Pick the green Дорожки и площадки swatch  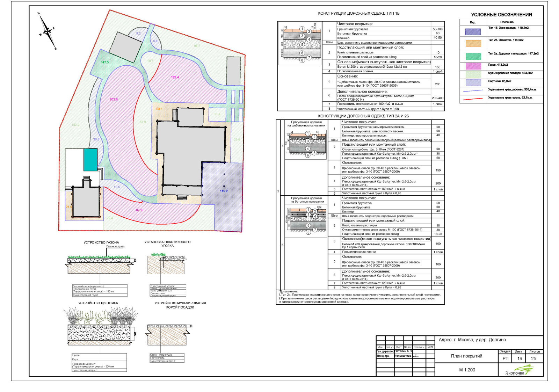[473, 56]
